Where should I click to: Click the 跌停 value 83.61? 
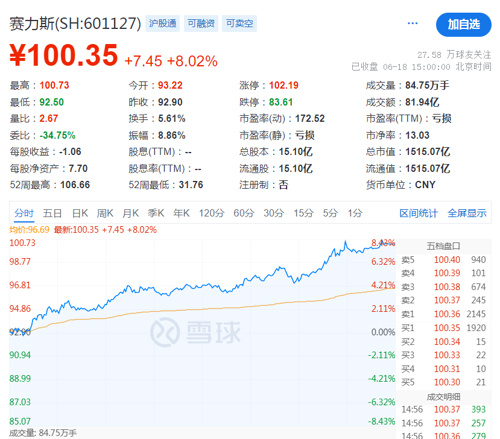click(x=281, y=102)
